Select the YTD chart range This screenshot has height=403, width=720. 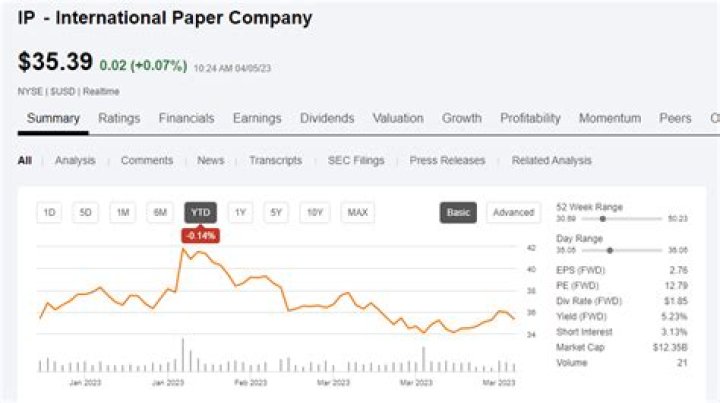(x=200, y=212)
